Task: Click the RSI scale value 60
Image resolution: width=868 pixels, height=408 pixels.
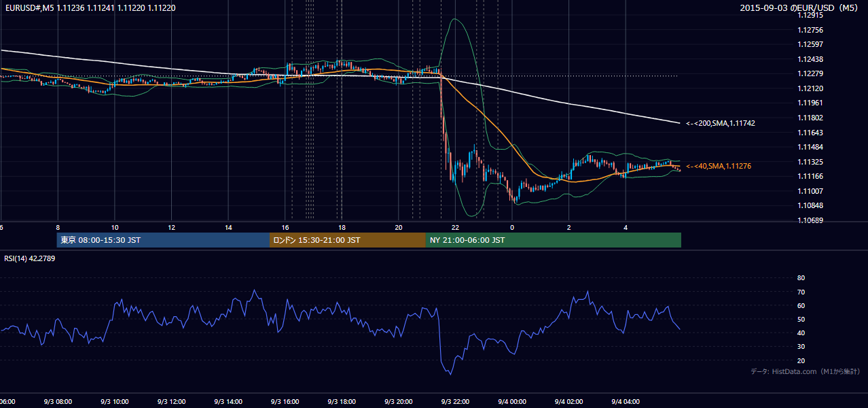Action: [x=801, y=305]
